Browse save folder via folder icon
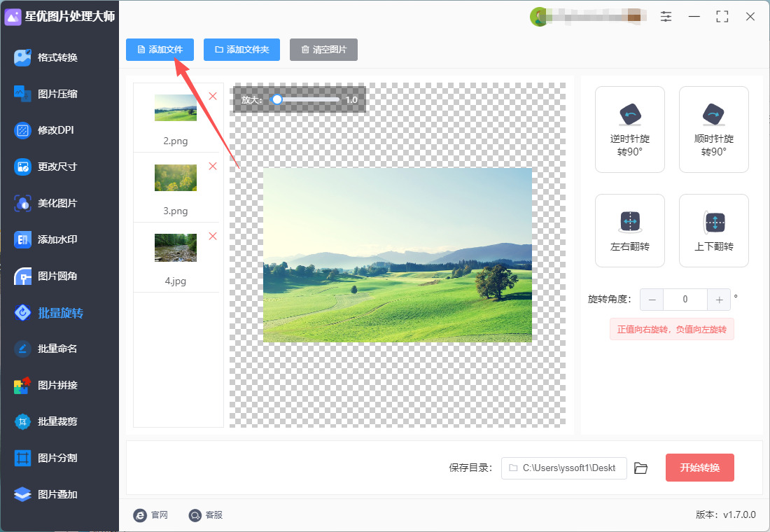Screen dimensions: 770x532 (x=640, y=468)
